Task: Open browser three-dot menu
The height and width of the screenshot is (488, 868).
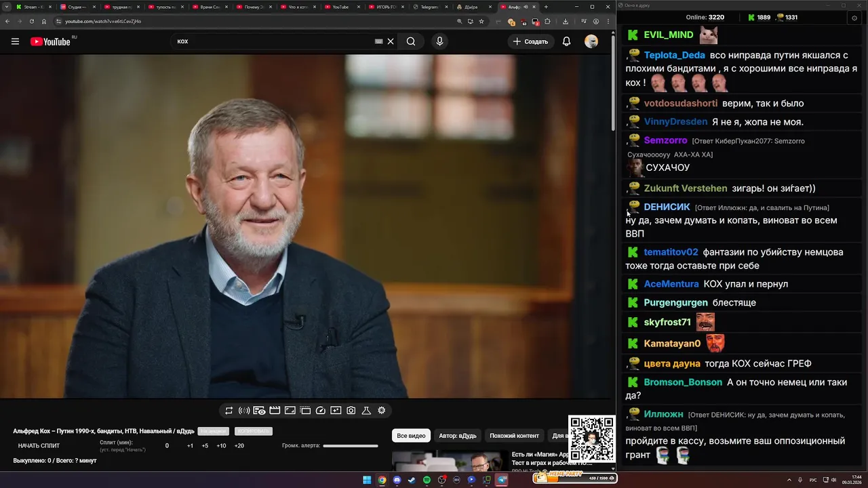Action: (x=608, y=21)
